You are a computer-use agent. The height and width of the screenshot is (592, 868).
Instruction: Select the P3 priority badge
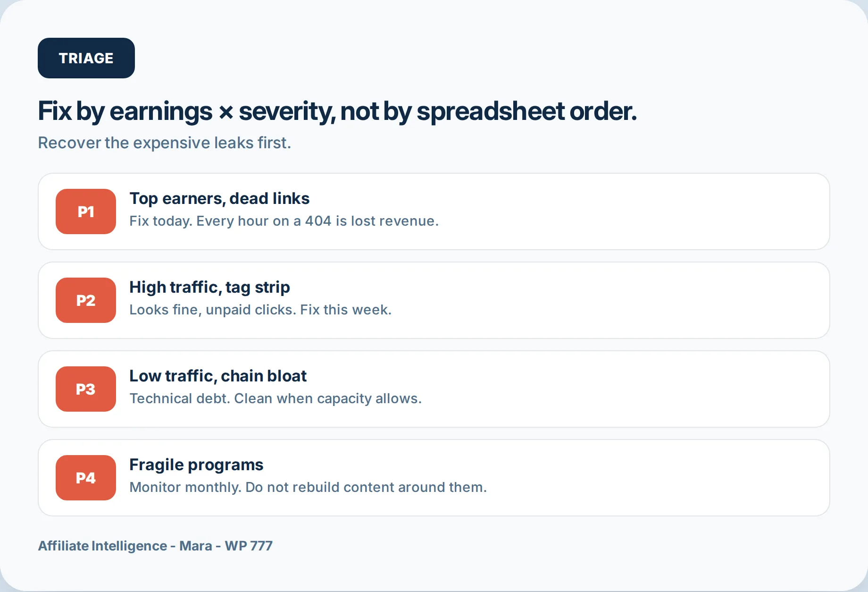click(86, 389)
